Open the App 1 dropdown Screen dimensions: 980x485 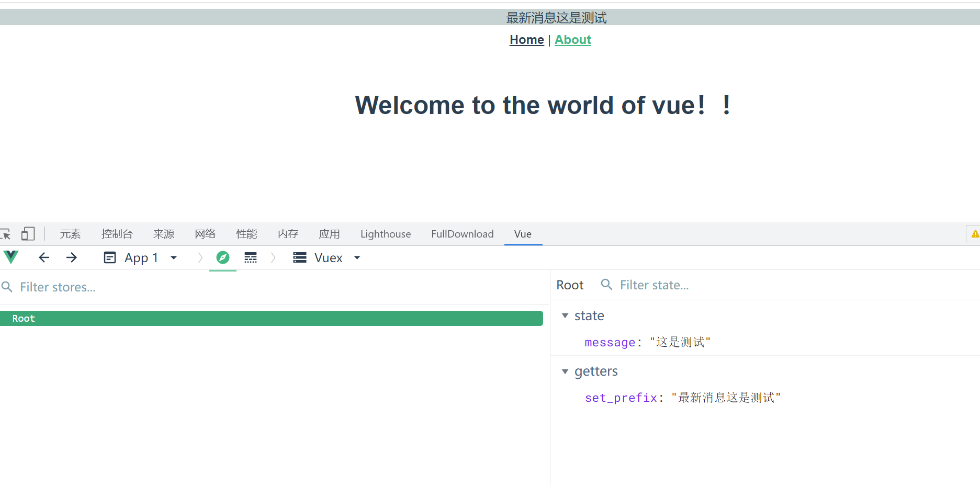coord(141,258)
